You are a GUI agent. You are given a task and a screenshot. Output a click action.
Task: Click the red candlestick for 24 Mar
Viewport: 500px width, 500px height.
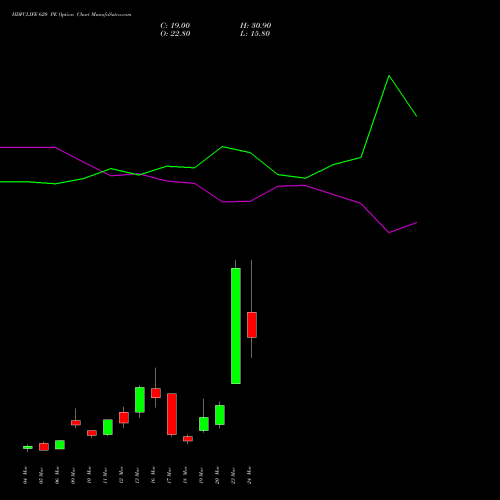252,325
